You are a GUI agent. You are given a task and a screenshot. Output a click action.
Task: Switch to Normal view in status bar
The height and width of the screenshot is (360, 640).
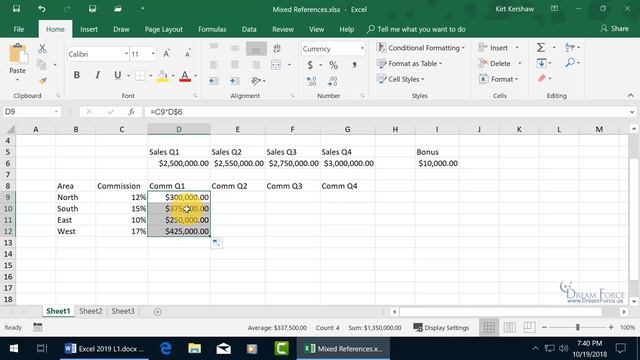489,327
